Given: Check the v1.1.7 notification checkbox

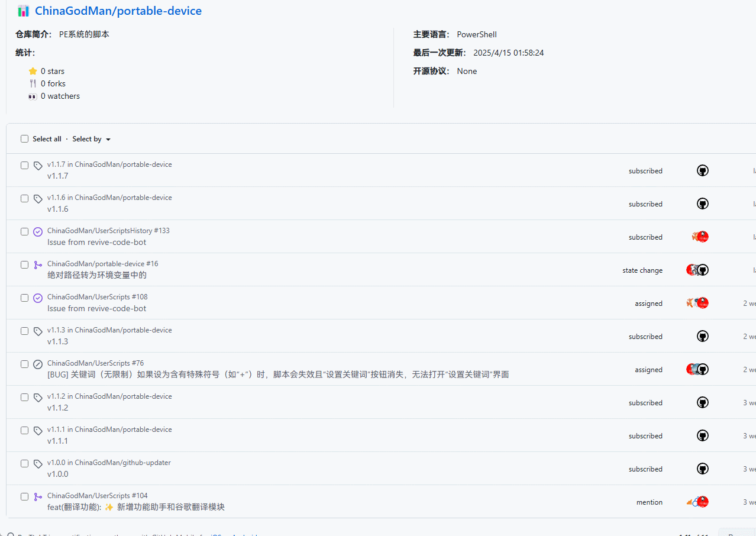Looking at the screenshot, I should (24, 165).
